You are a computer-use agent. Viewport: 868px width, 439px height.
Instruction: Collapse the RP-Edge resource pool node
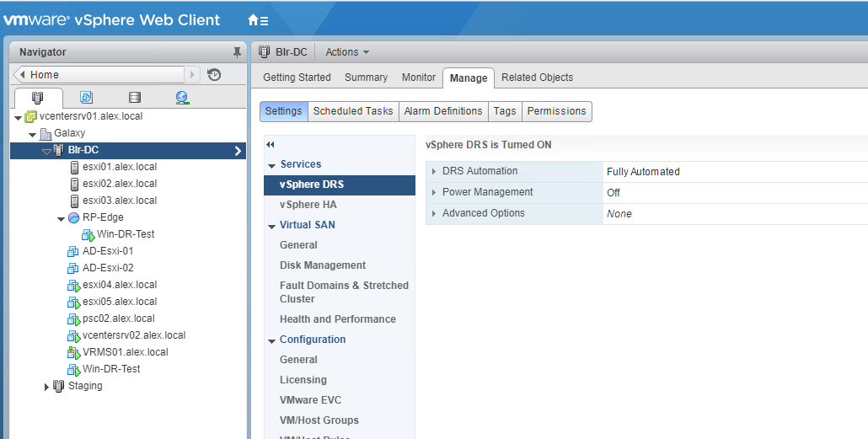tap(62, 218)
